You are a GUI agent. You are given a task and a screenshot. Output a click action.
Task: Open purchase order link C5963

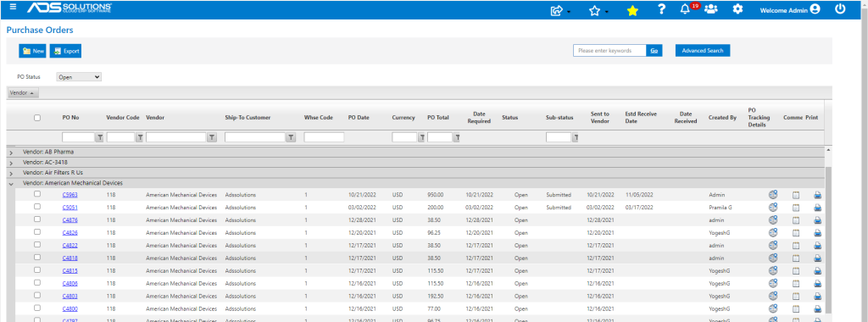70,195
